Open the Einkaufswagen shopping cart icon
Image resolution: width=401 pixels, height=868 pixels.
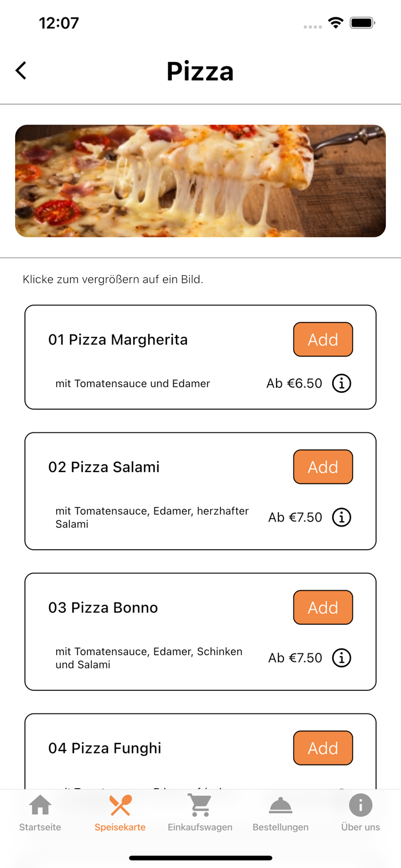pyautogui.click(x=199, y=805)
